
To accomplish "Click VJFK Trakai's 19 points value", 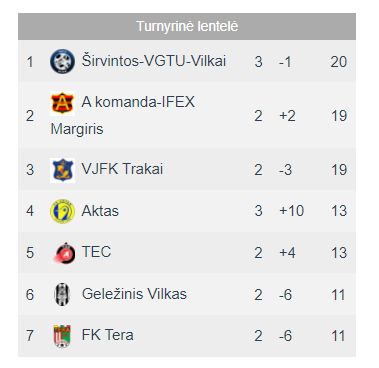I will (339, 170).
